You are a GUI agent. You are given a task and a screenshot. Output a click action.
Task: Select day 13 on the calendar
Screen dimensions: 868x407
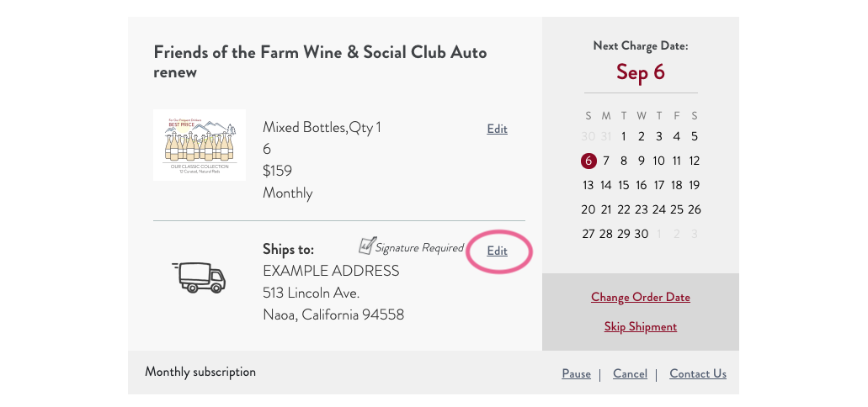(588, 185)
